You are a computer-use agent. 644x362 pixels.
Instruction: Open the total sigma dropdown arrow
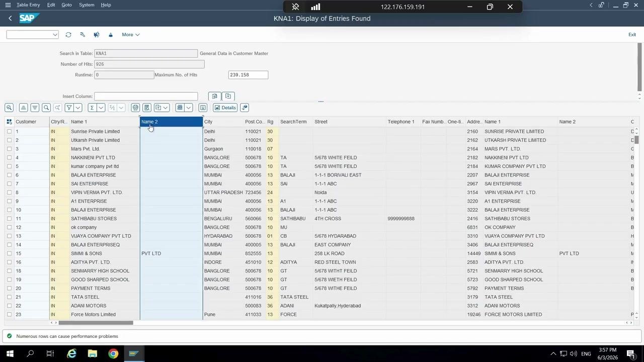[101, 108]
